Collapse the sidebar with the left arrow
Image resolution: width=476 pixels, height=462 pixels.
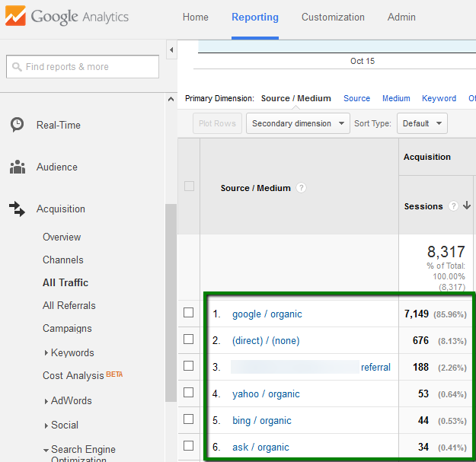click(x=171, y=49)
